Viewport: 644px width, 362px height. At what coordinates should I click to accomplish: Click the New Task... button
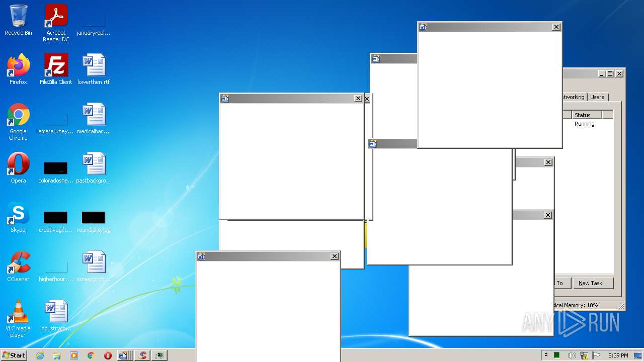[593, 283]
